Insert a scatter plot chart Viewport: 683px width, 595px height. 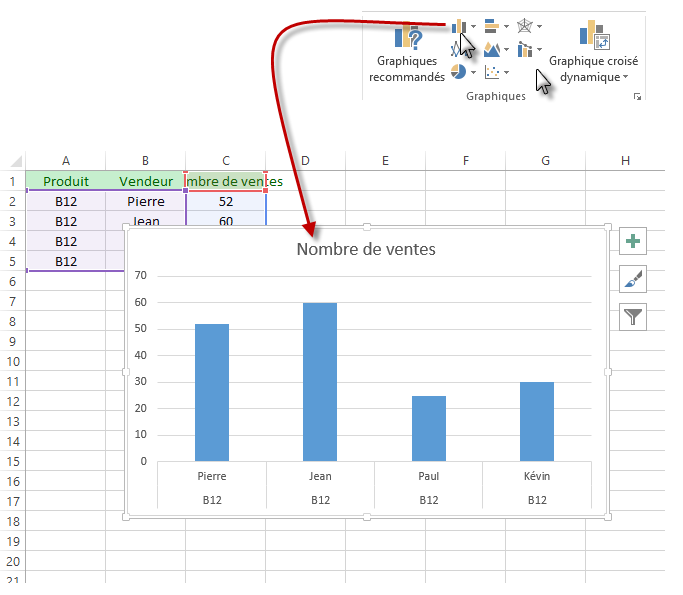492,72
